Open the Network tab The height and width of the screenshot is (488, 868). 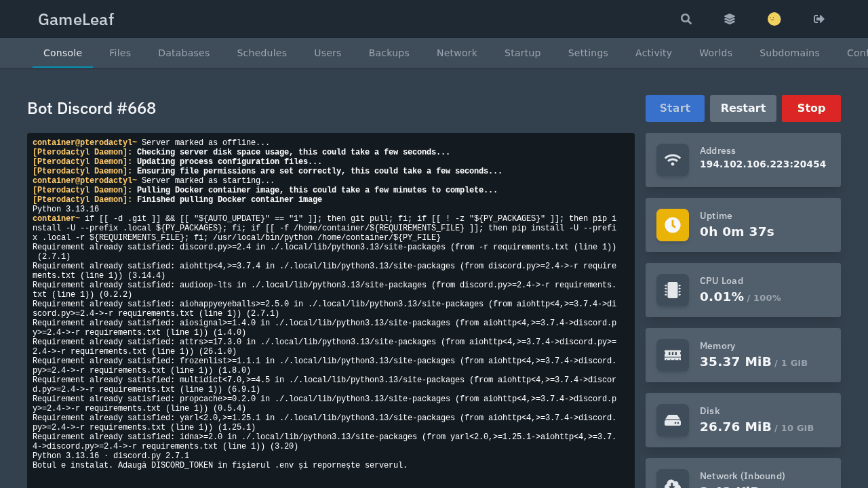point(457,53)
